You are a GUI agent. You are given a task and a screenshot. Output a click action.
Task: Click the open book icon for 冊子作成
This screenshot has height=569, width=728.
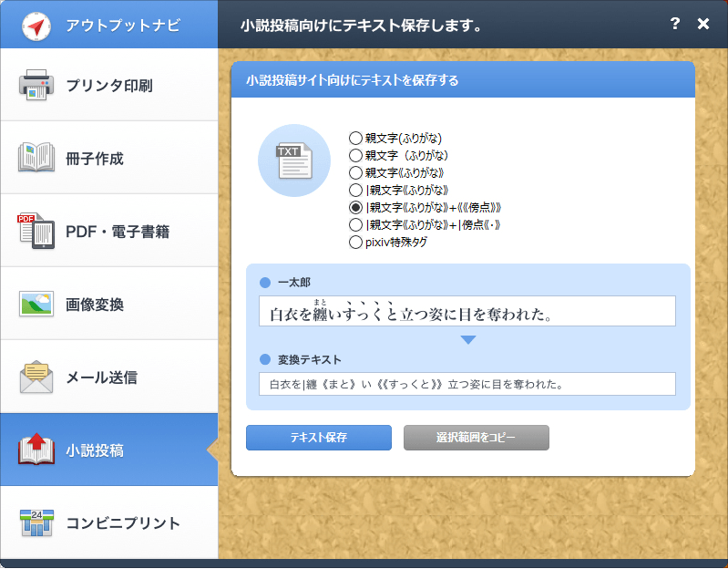pos(36,158)
